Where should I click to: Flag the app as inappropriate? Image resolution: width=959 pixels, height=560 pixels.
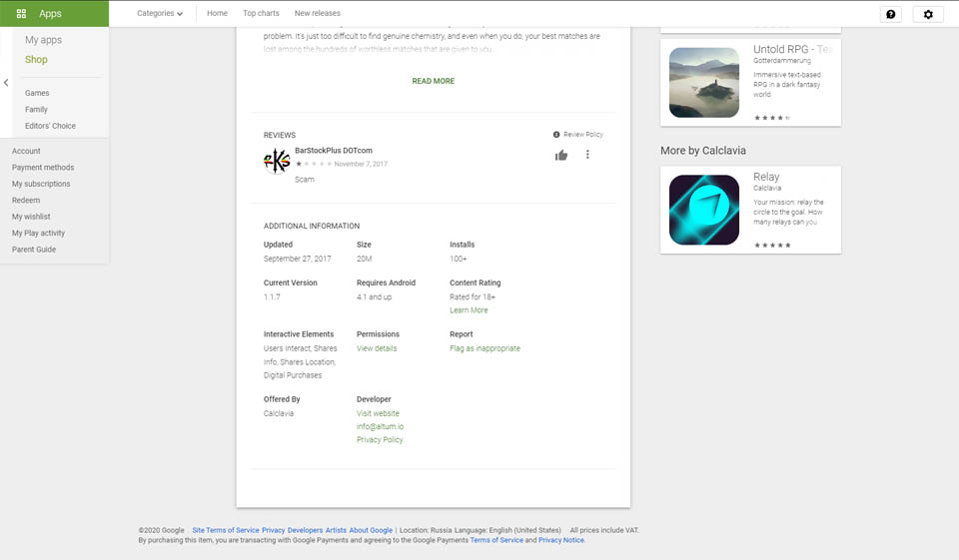(484, 348)
